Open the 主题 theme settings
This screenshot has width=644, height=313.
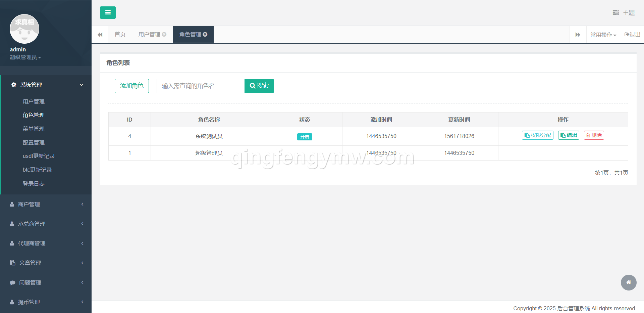point(624,13)
